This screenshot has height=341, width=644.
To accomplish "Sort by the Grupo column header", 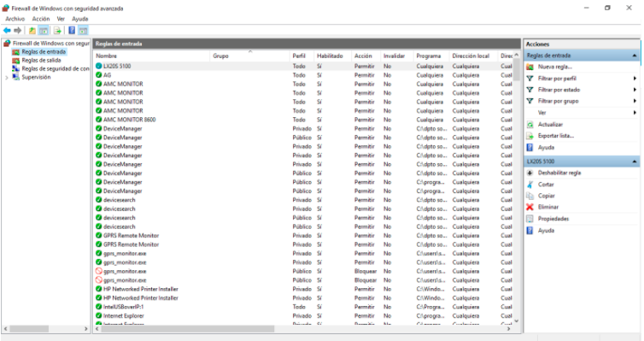I will [x=250, y=56].
